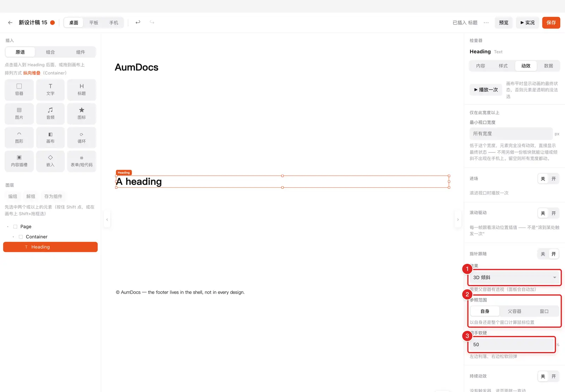Insert a 容器 container element

[x=19, y=90]
